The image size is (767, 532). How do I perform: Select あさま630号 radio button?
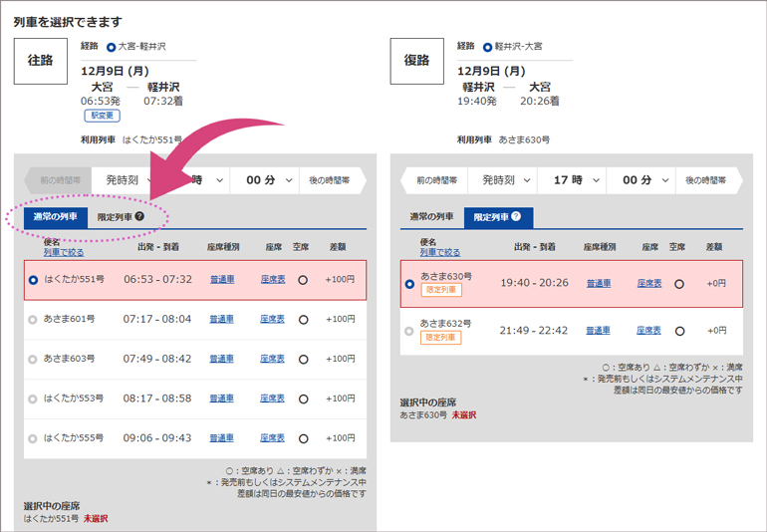[410, 284]
